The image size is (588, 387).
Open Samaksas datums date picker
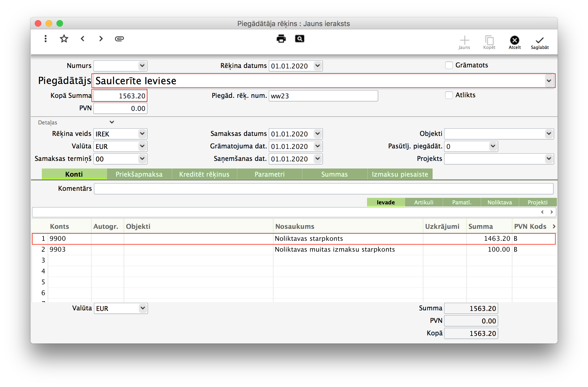[317, 134]
